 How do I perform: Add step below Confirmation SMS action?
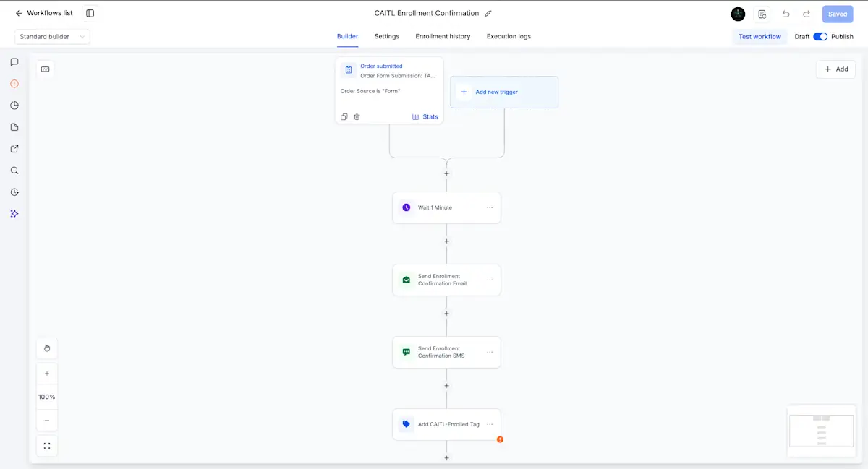click(446, 386)
